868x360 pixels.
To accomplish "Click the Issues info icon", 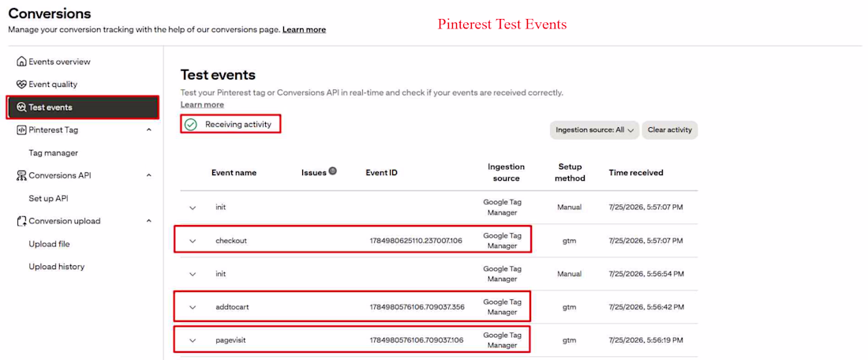I will click(x=332, y=171).
